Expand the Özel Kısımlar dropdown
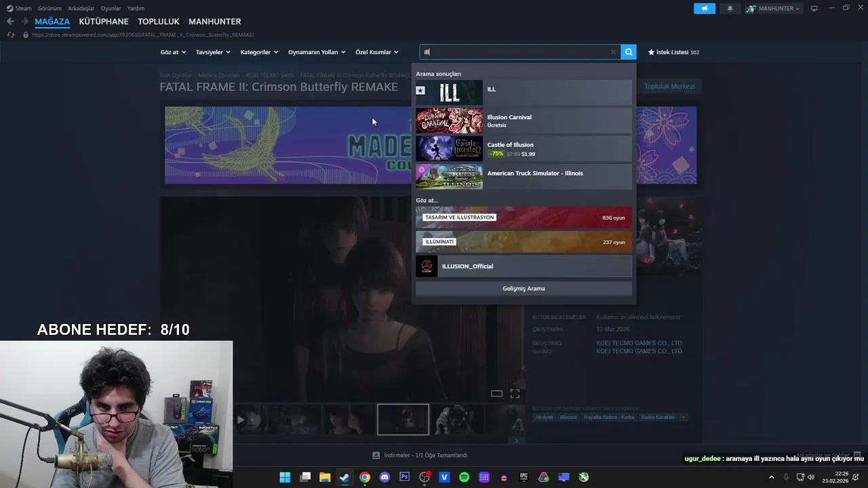 377,52
